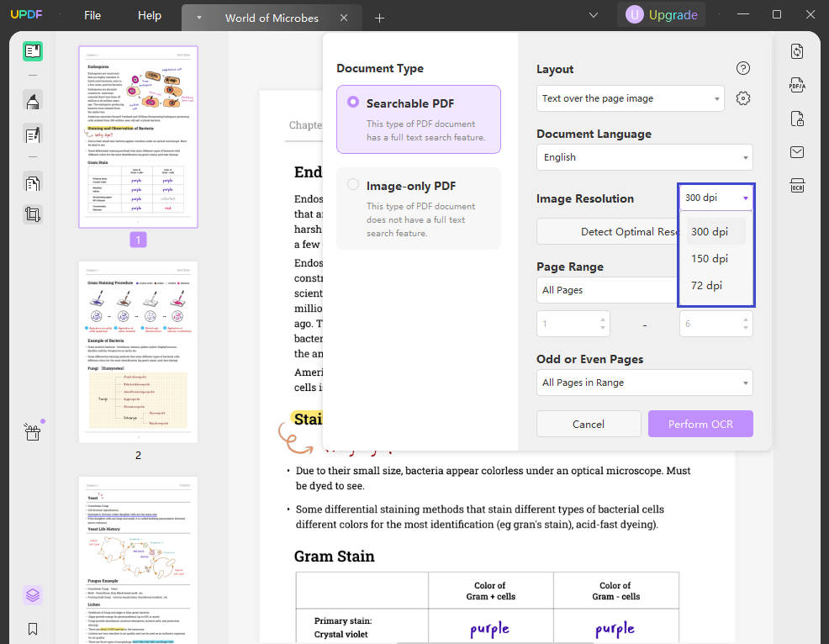The height and width of the screenshot is (644, 829).
Task: Open the Document Language dropdown
Action: (644, 156)
